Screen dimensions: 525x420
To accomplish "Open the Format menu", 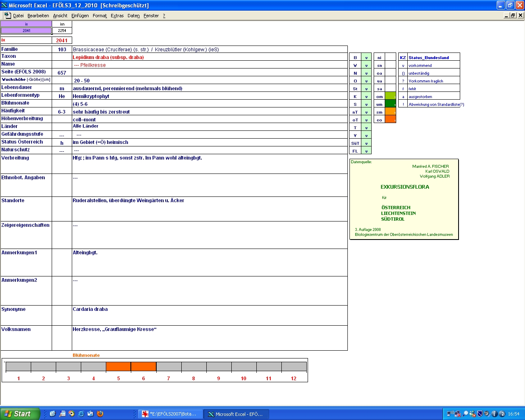I will pos(100,16).
